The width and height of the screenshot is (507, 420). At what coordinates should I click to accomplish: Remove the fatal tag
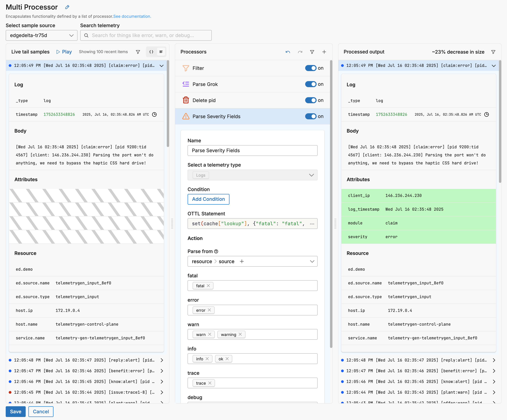tap(208, 286)
